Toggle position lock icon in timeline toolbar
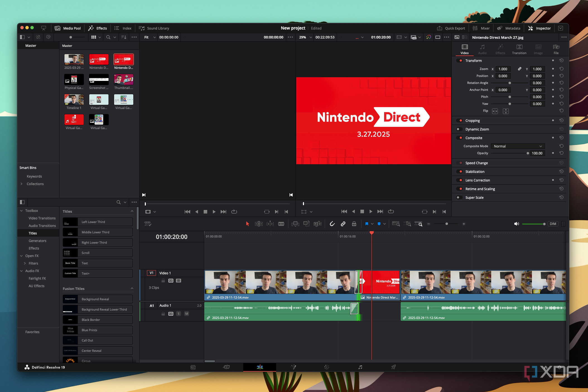 354,224
